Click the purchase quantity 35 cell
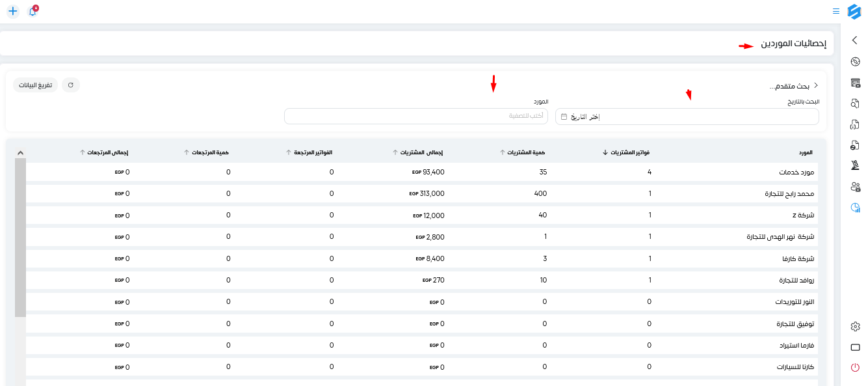This screenshot has width=868, height=386. (543, 172)
